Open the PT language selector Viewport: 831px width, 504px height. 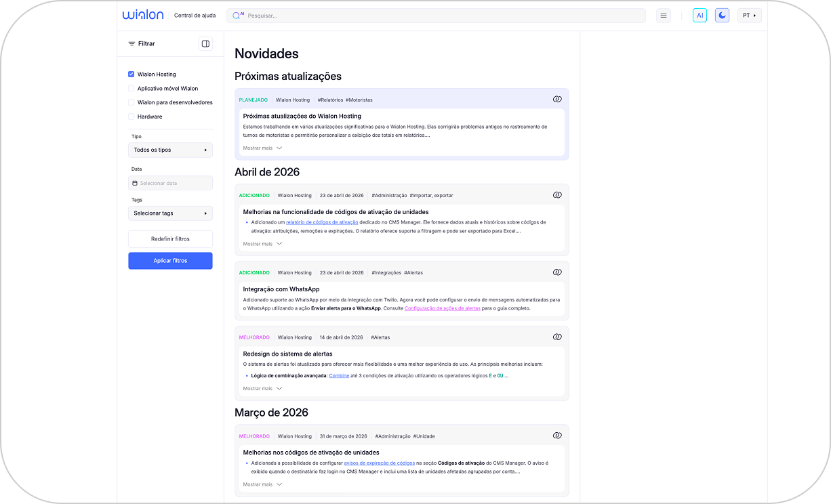coord(749,16)
